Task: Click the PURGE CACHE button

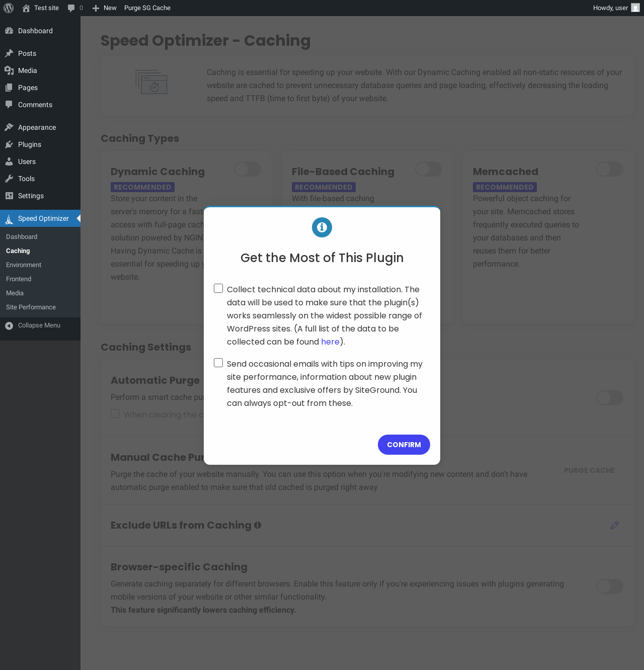Action: [x=589, y=470]
